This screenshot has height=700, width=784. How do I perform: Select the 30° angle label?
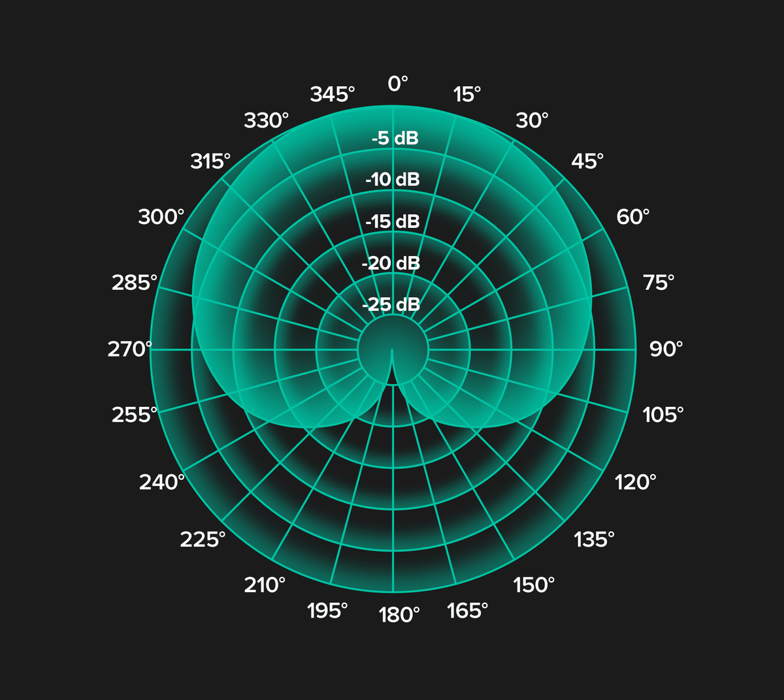532,121
